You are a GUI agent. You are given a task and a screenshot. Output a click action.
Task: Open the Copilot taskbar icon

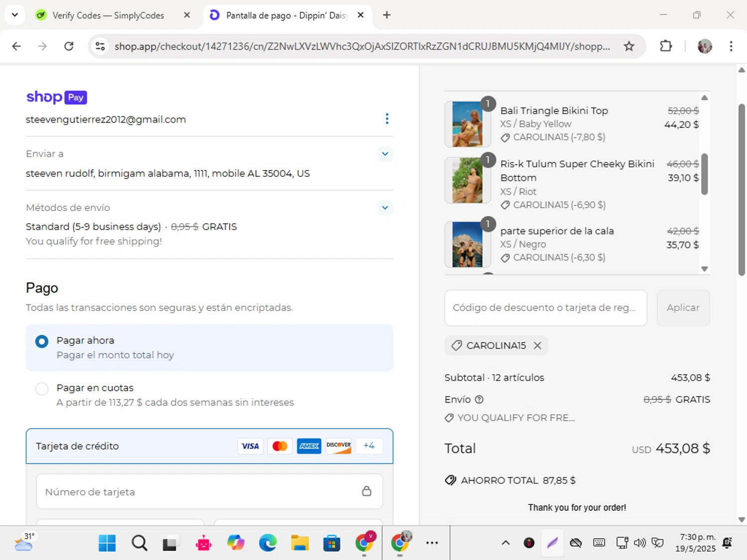click(x=236, y=543)
